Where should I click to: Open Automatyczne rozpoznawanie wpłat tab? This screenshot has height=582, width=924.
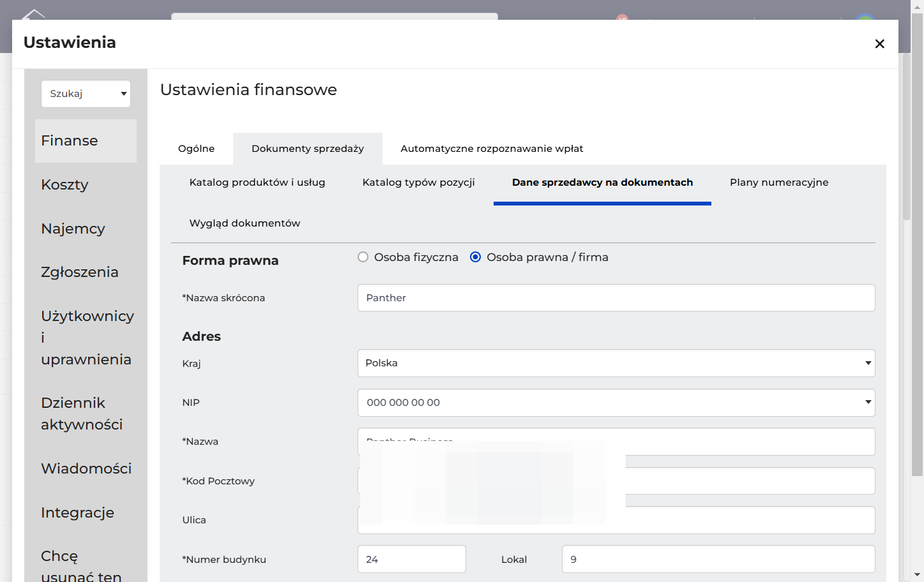click(492, 149)
